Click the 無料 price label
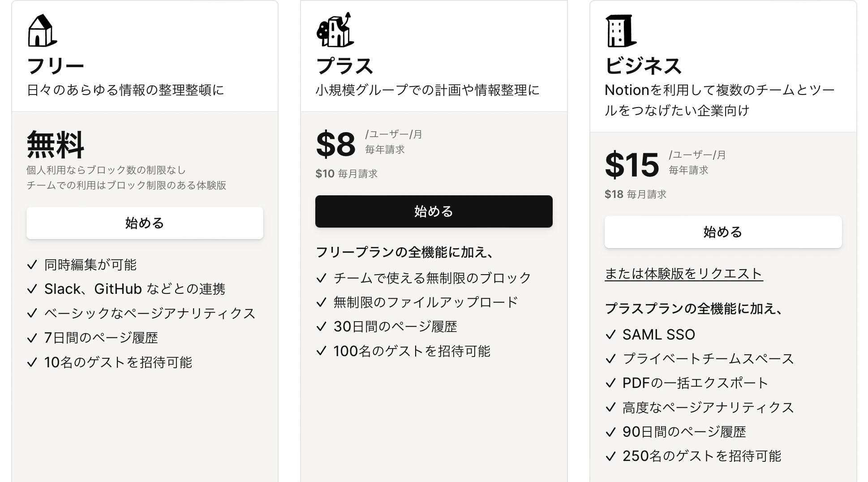868x482 pixels. (56, 145)
